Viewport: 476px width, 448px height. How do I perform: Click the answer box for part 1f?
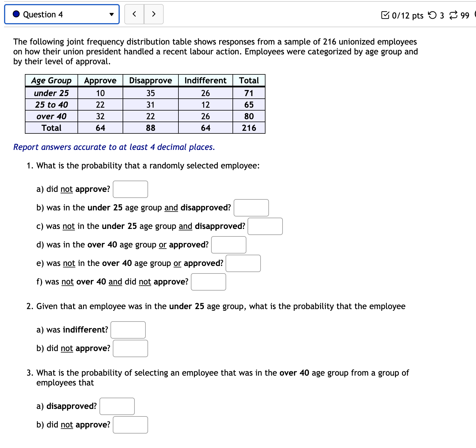tap(208, 282)
